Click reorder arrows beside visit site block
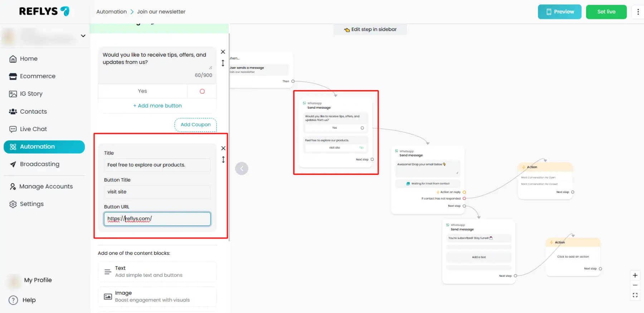 pyautogui.click(x=223, y=160)
